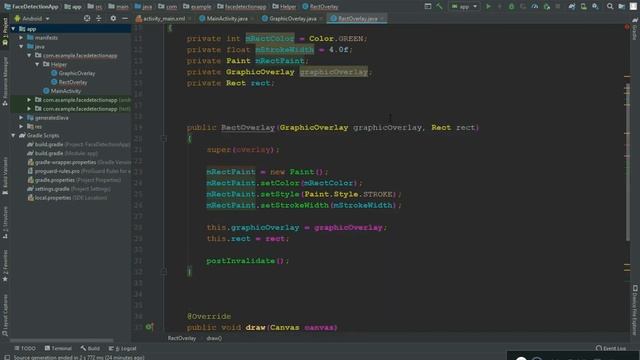Run the app with the green play button

point(488,7)
